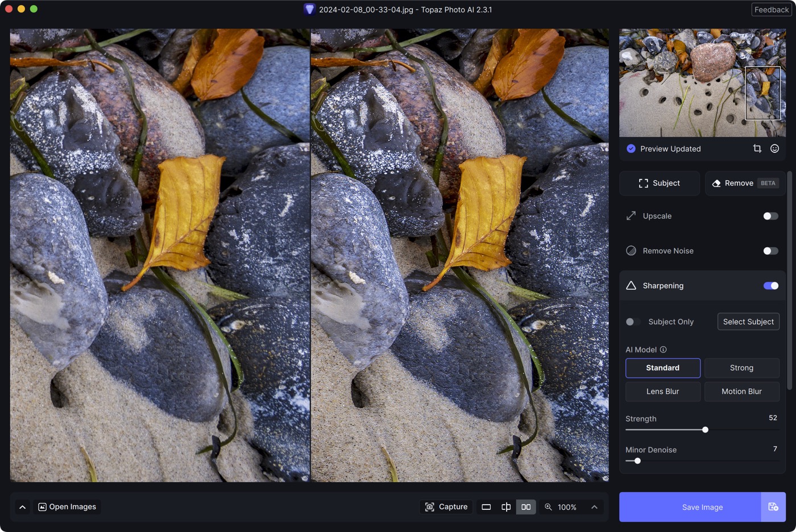Turn on Subject Only toggle

[633, 322]
